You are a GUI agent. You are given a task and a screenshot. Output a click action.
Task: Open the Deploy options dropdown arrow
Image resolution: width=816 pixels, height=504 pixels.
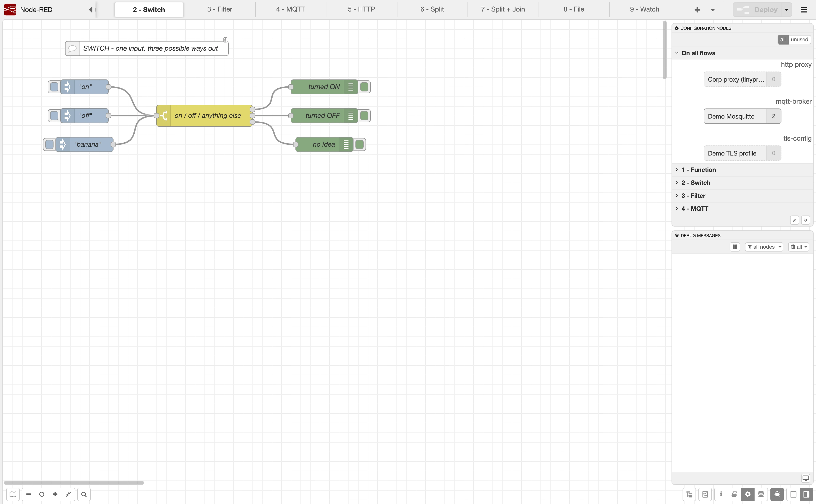coord(787,10)
